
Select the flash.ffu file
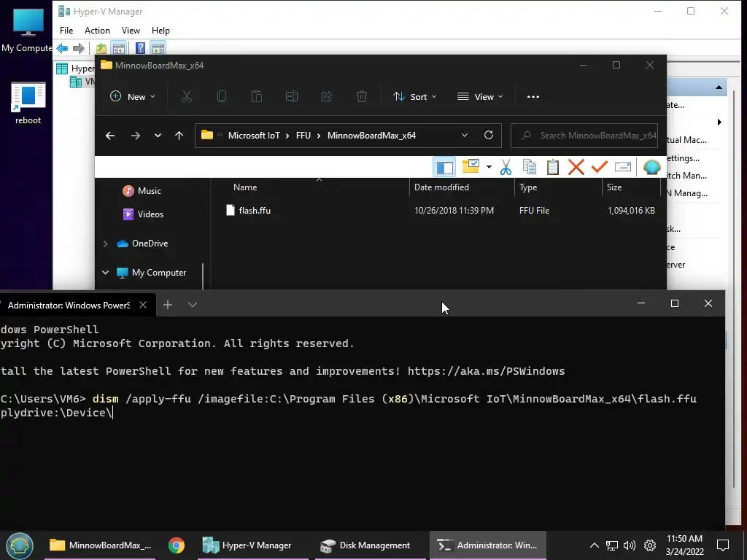pyautogui.click(x=255, y=211)
